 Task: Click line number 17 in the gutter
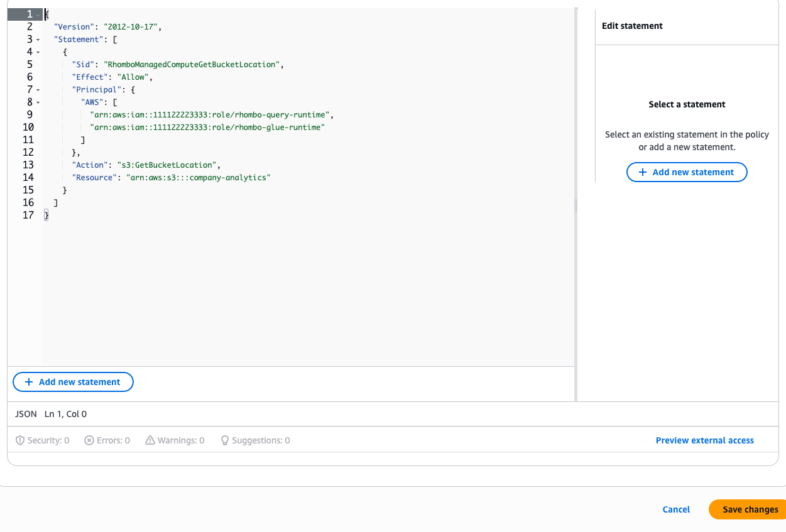point(28,215)
